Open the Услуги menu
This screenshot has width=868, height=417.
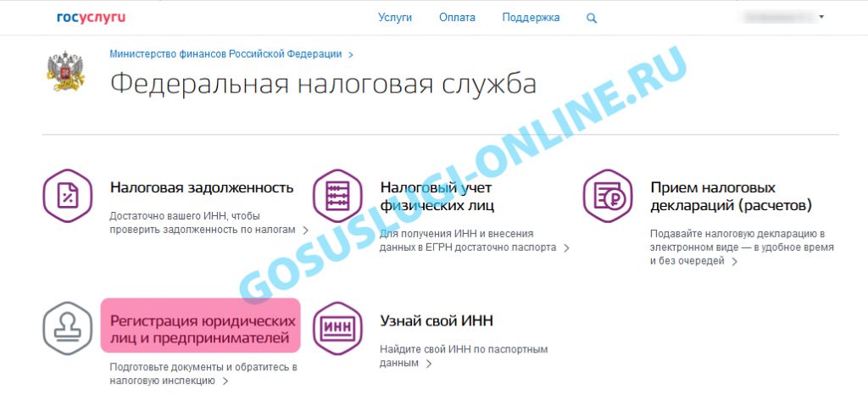coord(395,18)
